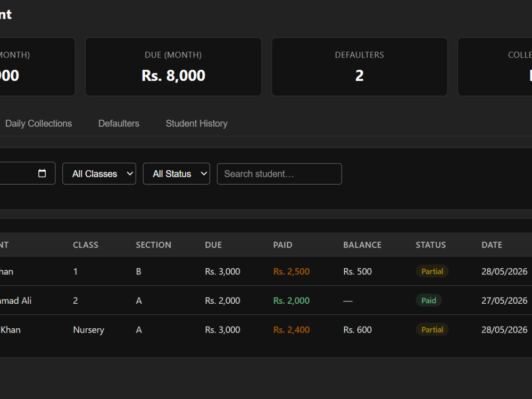Switch to the Daily Collections tab
The image size is (532, 399).
(39, 123)
